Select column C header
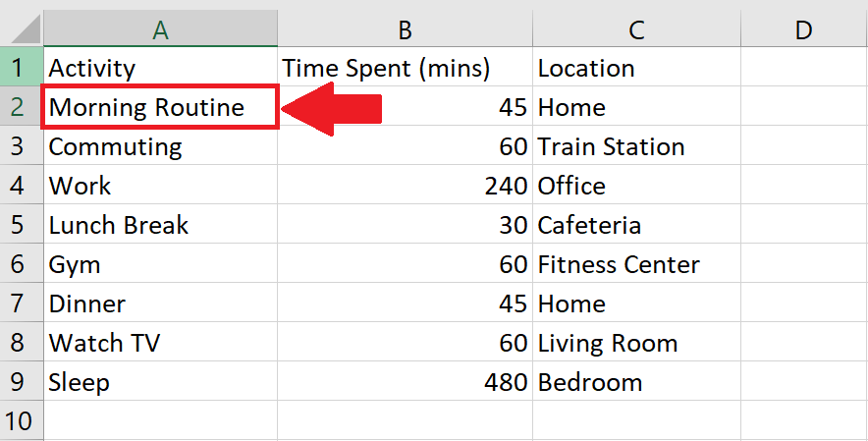Image resolution: width=868 pixels, height=441 pixels. click(x=636, y=29)
